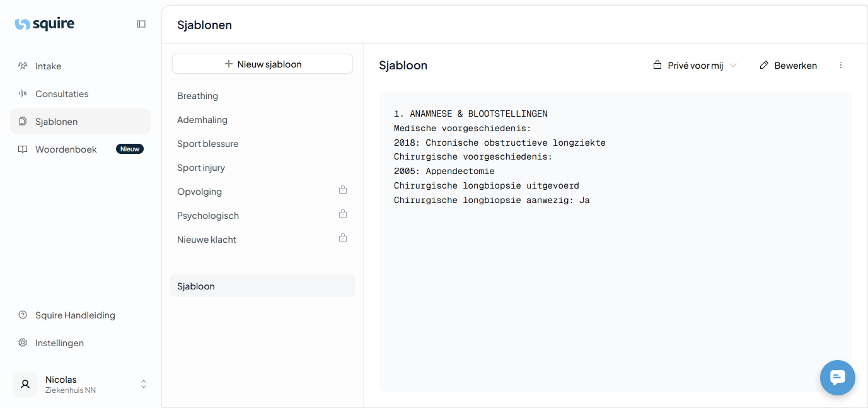Select the Nieuwe klacht template
This screenshot has height=408, width=868.
(x=262, y=240)
